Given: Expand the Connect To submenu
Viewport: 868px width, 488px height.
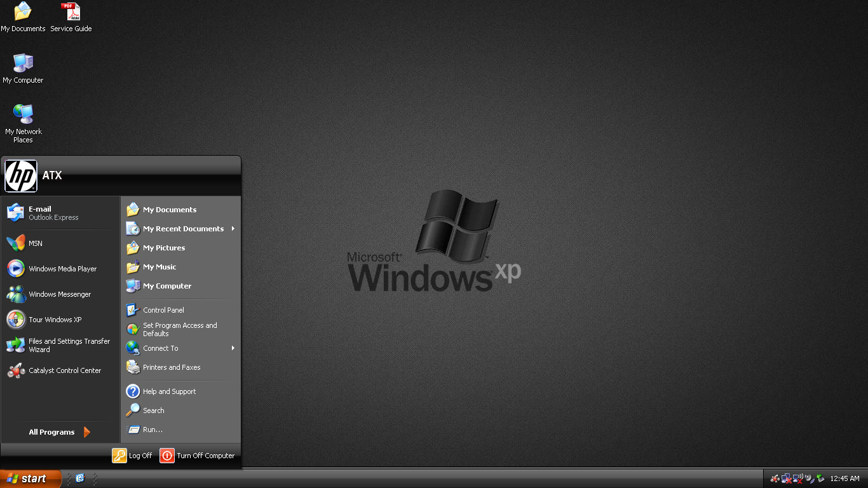Looking at the screenshot, I should [180, 348].
